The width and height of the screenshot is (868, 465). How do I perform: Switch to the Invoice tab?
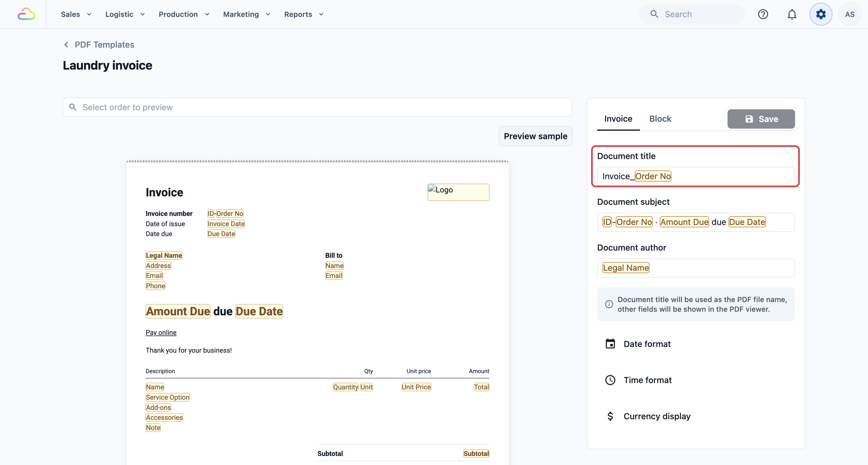coord(618,119)
